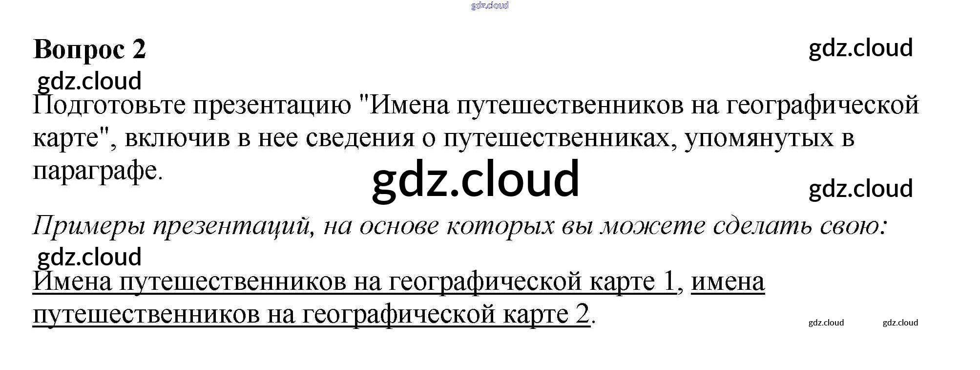Click gdz.cloud watermark directly under 'Вопрос 2'
Image resolution: width=980 pixels, height=370 pixels.
89,81
